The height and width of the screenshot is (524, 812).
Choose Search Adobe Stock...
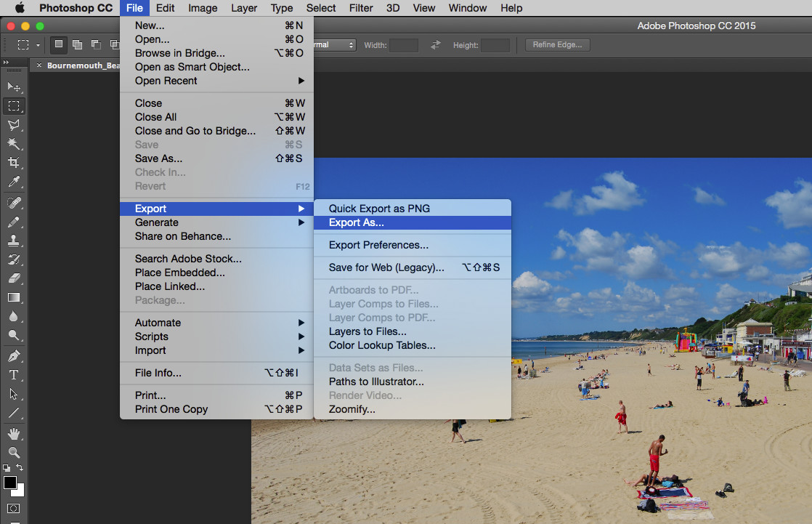[x=217, y=259]
